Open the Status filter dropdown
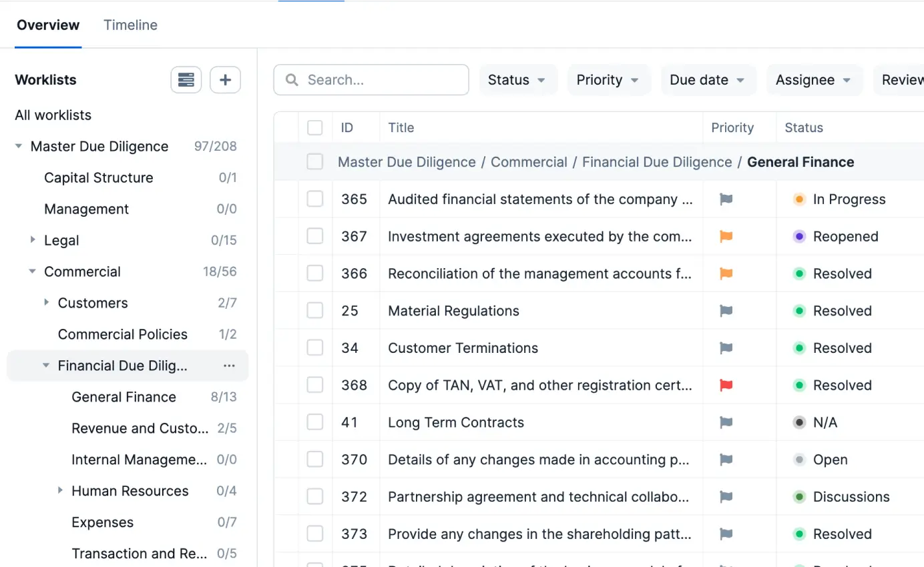This screenshot has width=924, height=567. (517, 79)
